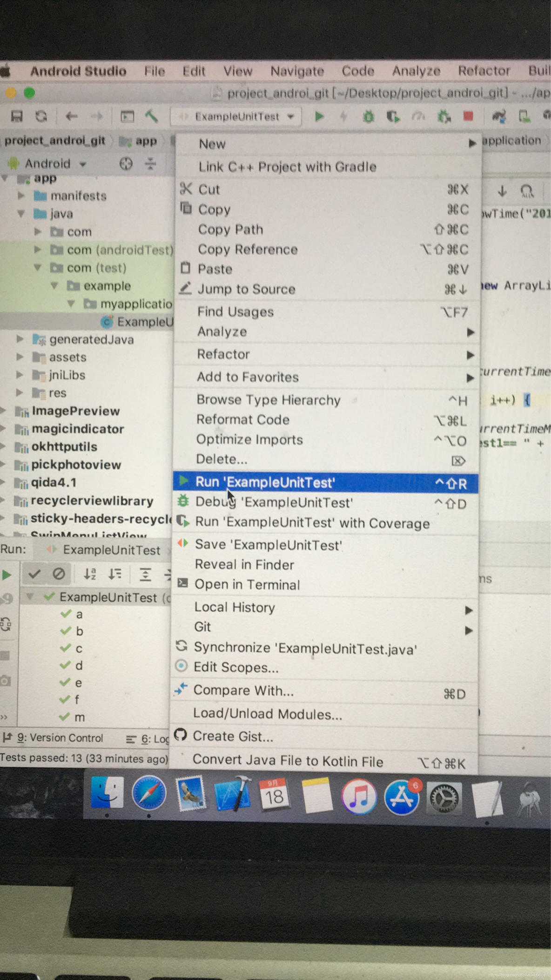Choose Convert Java File to Kotlin File

(324, 761)
